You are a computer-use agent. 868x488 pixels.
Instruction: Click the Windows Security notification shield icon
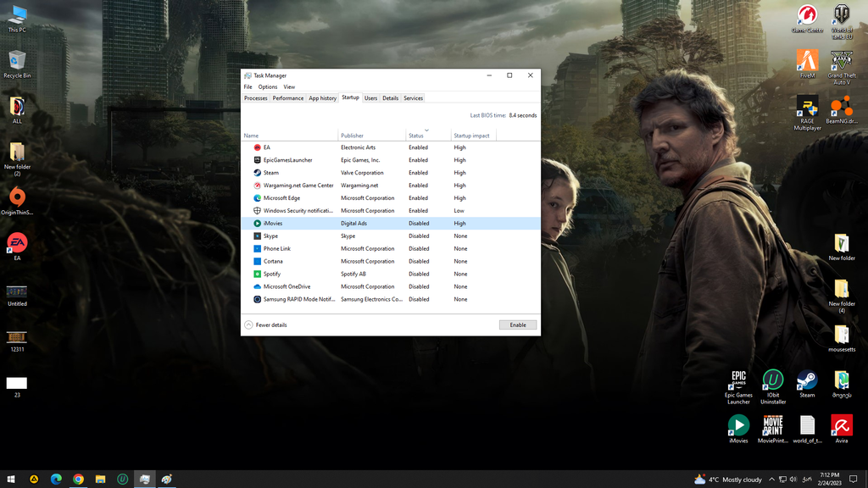click(x=257, y=211)
